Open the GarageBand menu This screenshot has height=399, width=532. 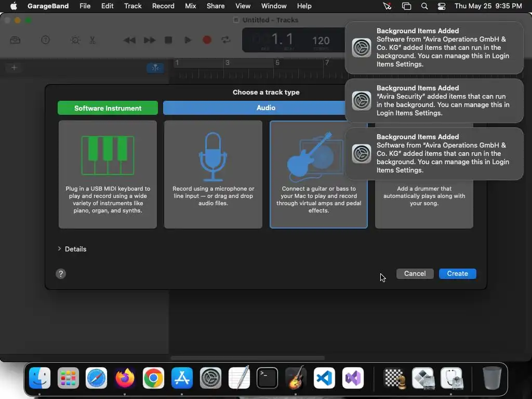point(48,6)
